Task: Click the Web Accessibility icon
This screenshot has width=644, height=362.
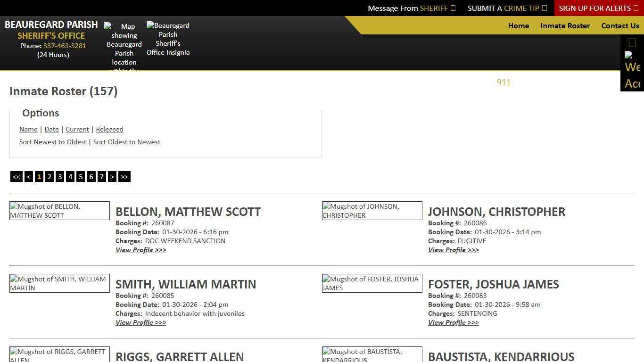Action: tap(632, 64)
